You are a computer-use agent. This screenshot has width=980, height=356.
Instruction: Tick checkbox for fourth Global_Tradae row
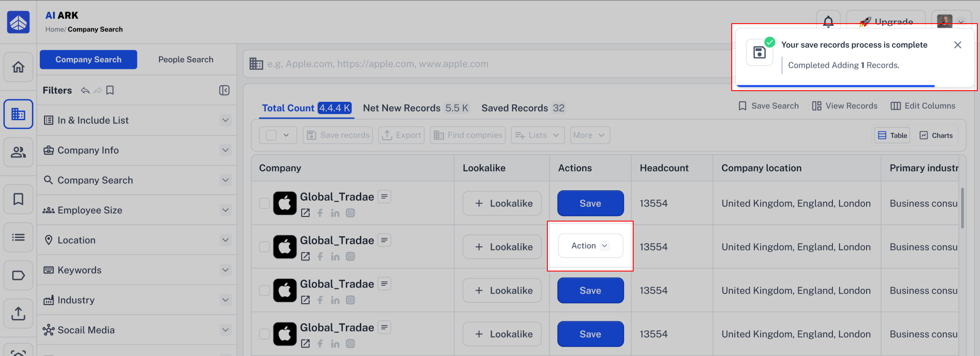click(264, 334)
